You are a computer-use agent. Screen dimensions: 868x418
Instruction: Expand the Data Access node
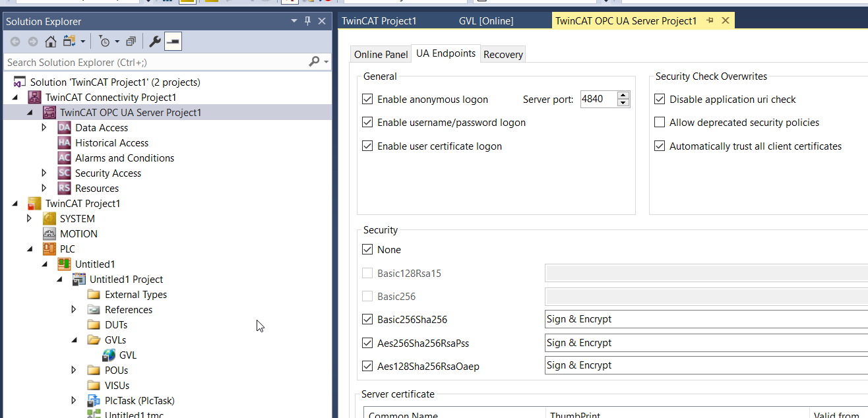pyautogui.click(x=44, y=127)
